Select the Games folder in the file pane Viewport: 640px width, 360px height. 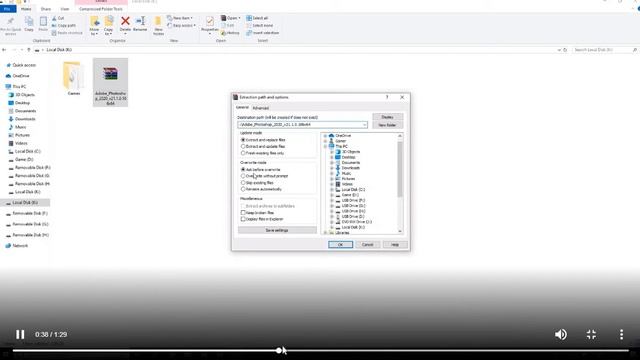[73, 78]
